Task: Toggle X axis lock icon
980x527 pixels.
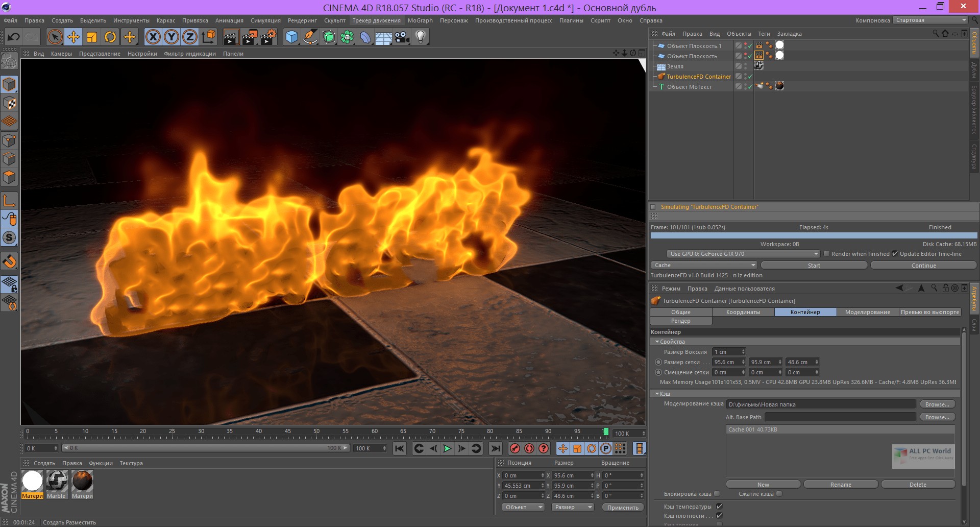Action: click(x=153, y=37)
